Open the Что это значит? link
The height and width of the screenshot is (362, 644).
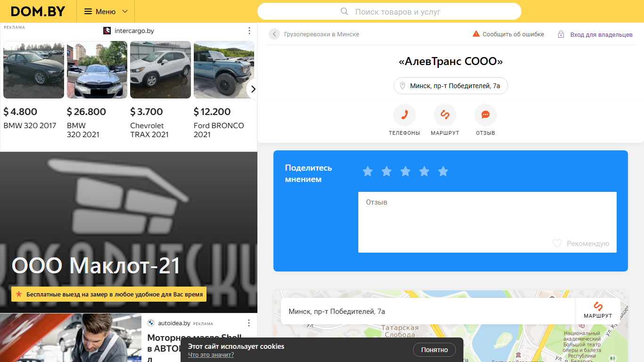(211, 355)
